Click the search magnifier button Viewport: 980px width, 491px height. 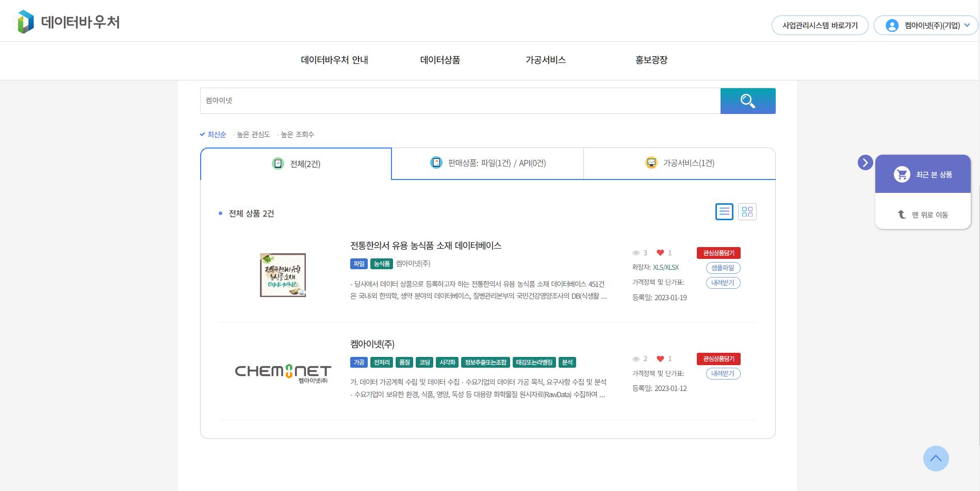pyautogui.click(x=748, y=101)
